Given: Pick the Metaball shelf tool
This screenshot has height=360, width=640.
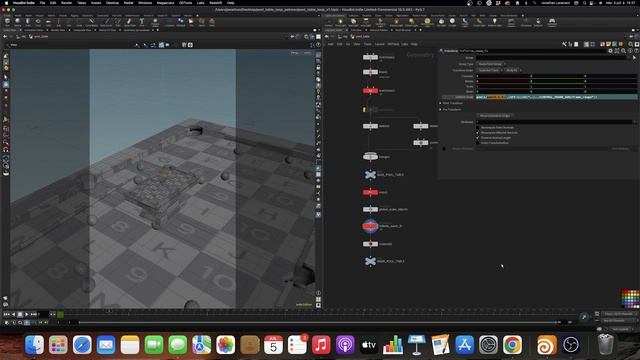Looking at the screenshot, I should [180, 22].
